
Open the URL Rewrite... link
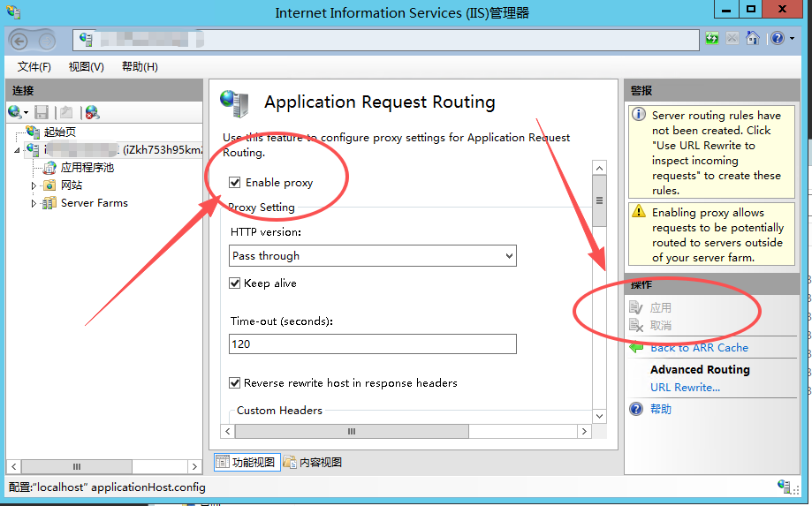[685, 387]
